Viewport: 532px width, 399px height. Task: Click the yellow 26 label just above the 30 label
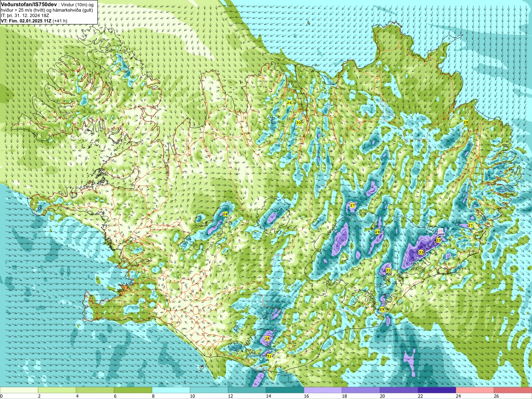(x=289, y=102)
